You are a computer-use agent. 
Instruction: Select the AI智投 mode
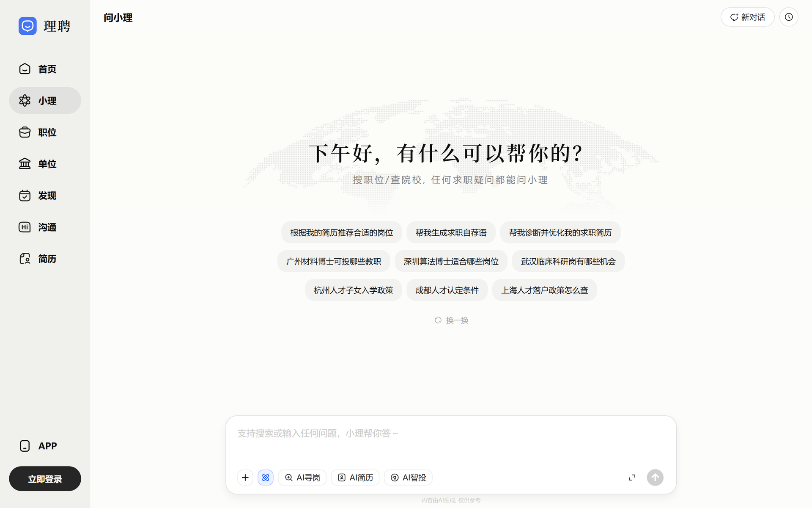(x=408, y=478)
